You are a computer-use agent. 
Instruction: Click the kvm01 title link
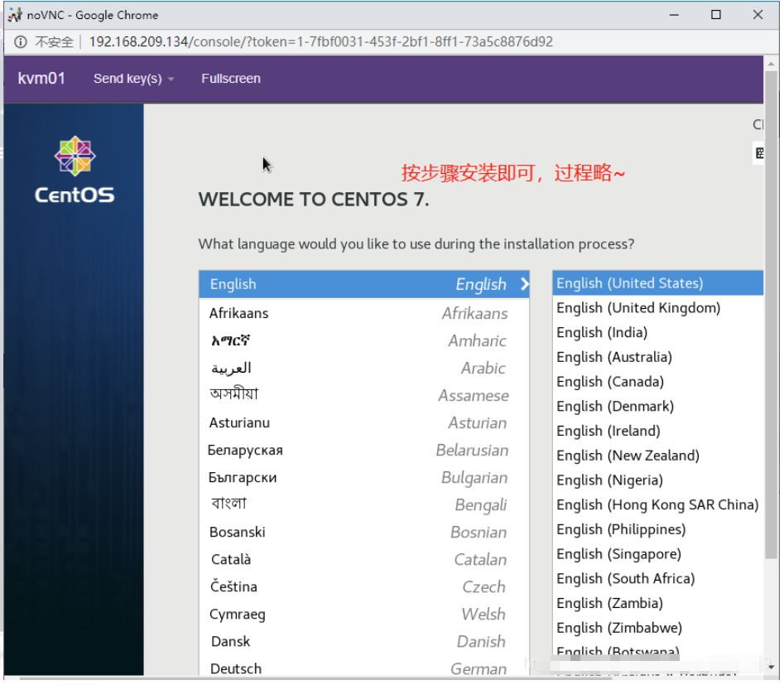click(41, 79)
